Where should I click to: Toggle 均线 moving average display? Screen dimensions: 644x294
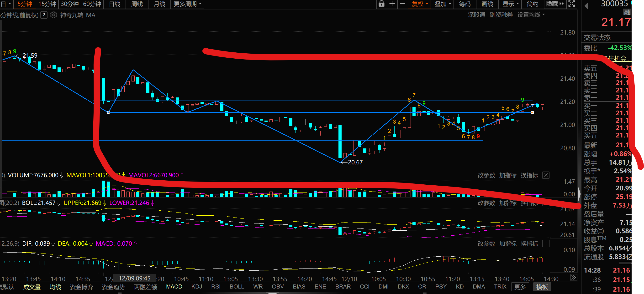(55, 287)
